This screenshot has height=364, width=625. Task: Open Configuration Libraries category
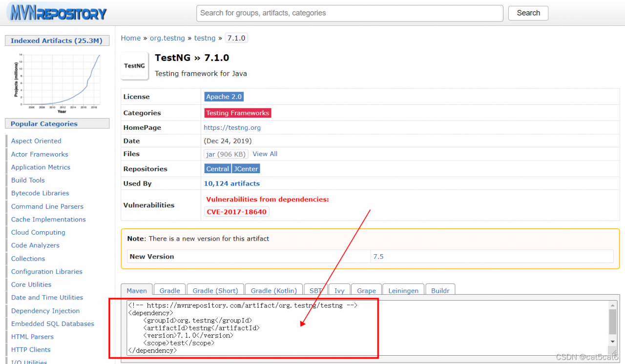coord(47,271)
